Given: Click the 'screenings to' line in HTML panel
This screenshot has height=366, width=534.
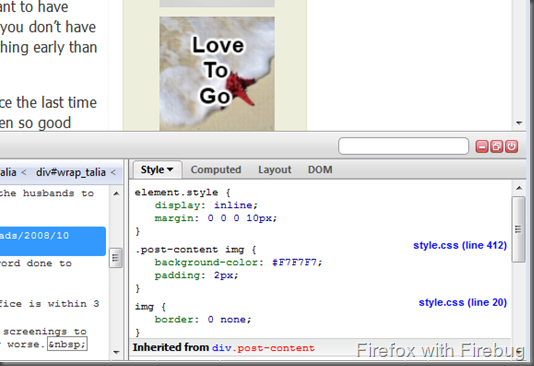Looking at the screenshot, I should pos(45,331).
